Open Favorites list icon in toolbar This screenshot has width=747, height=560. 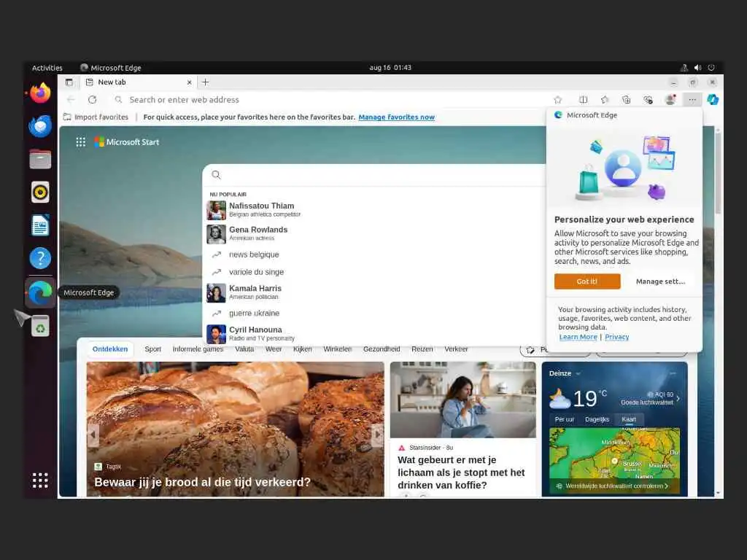[x=605, y=99]
